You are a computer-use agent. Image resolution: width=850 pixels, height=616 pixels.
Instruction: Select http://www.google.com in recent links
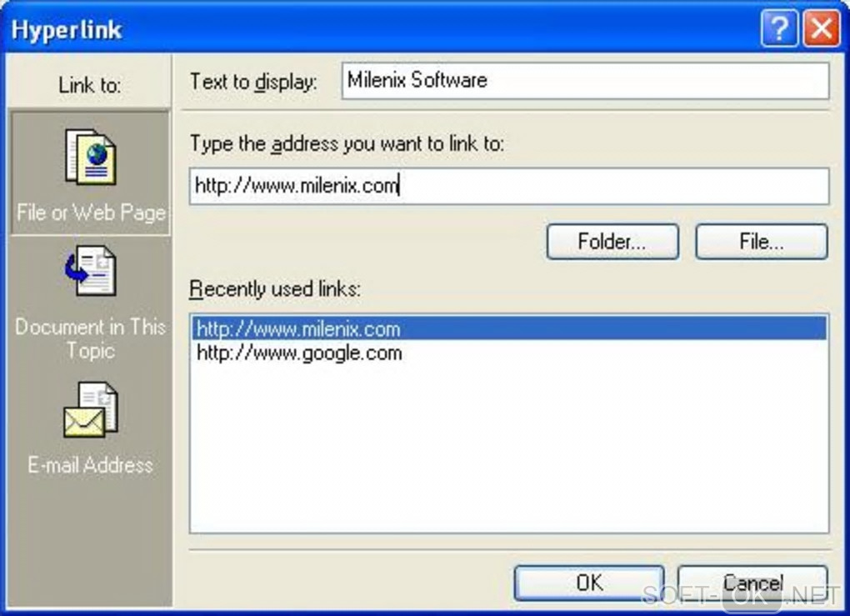click(509, 353)
